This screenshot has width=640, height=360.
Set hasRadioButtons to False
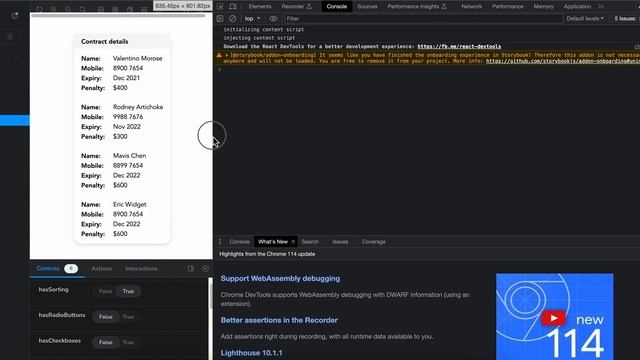click(x=105, y=317)
